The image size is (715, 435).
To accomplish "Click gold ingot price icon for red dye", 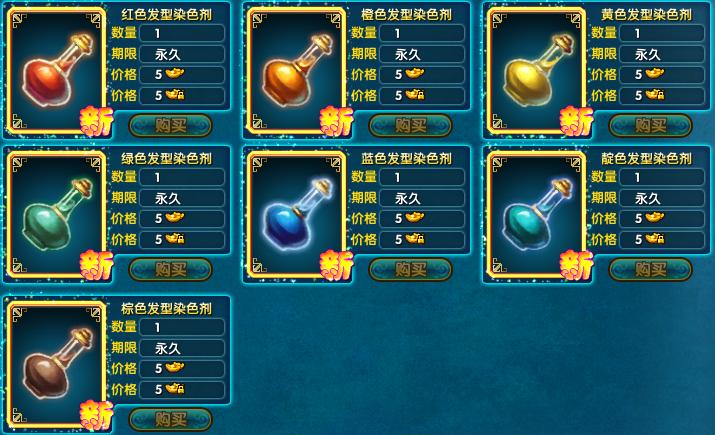I will click(175, 73).
